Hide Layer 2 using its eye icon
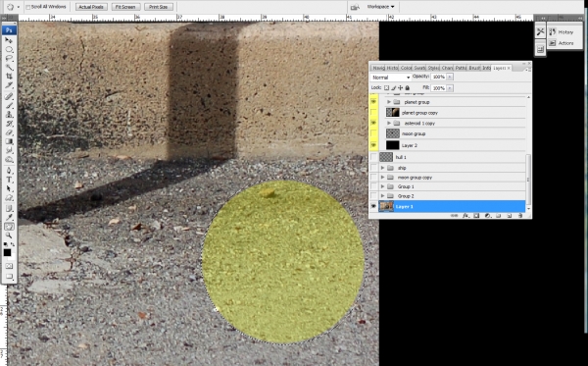 [373, 145]
